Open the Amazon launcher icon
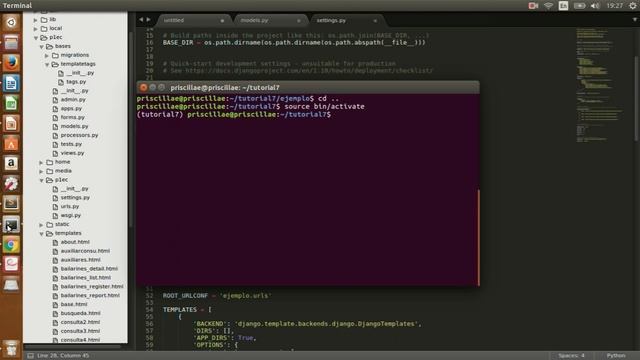This screenshot has width=640, height=360. (11, 163)
